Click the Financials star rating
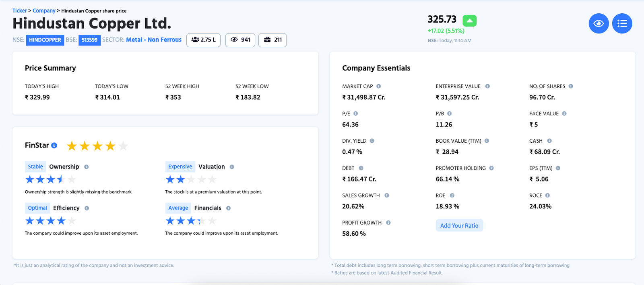This screenshot has width=644, height=285. tap(191, 221)
